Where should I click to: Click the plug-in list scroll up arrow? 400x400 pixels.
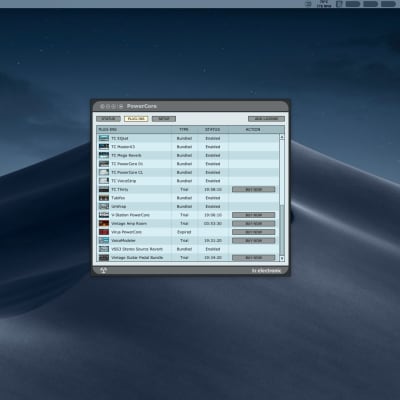[x=282, y=137]
